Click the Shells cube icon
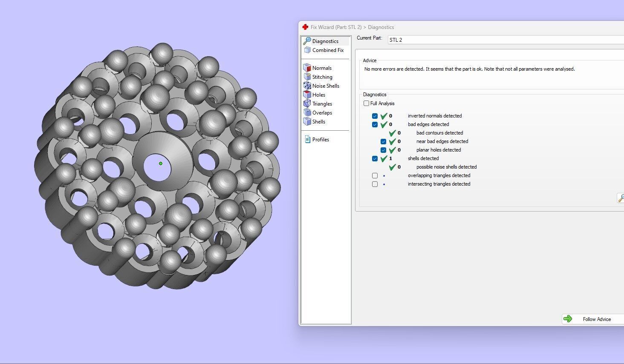Image resolution: width=624 pixels, height=364 pixels. click(x=307, y=122)
